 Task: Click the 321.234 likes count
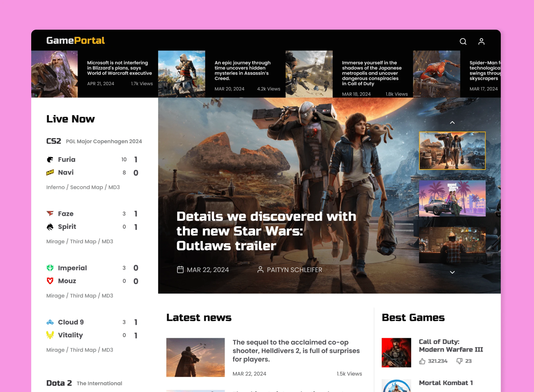point(438,361)
